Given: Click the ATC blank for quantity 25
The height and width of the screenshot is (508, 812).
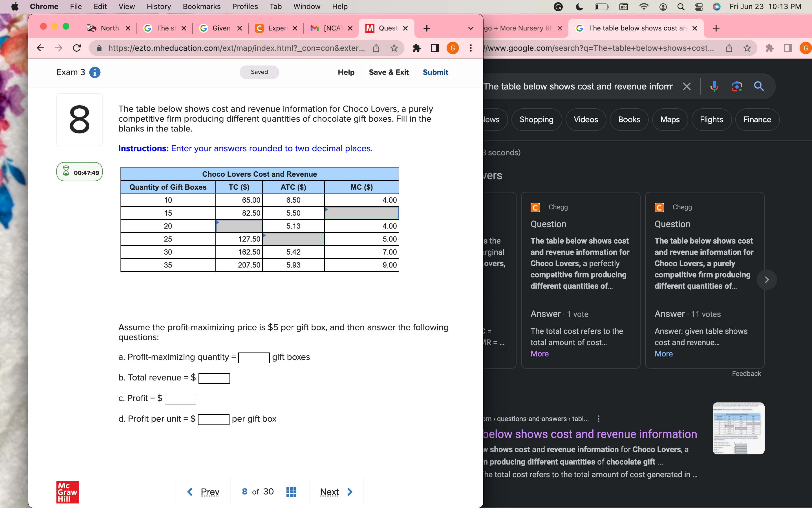Looking at the screenshot, I should coord(293,239).
